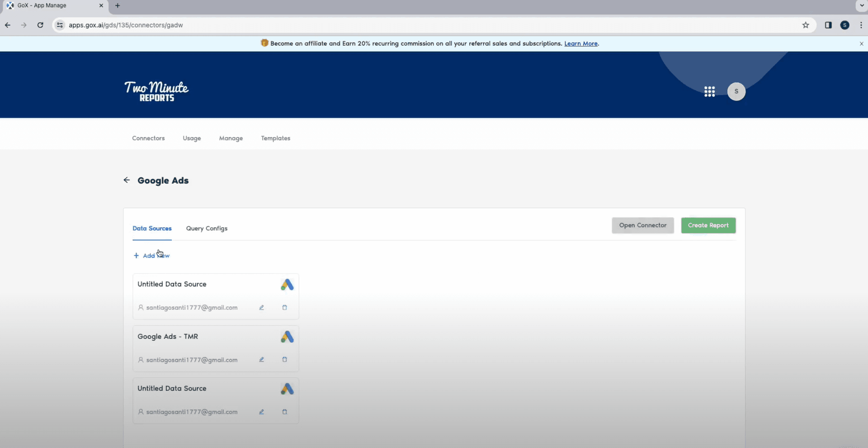Open browser side panel
The image size is (868, 448).
click(828, 25)
